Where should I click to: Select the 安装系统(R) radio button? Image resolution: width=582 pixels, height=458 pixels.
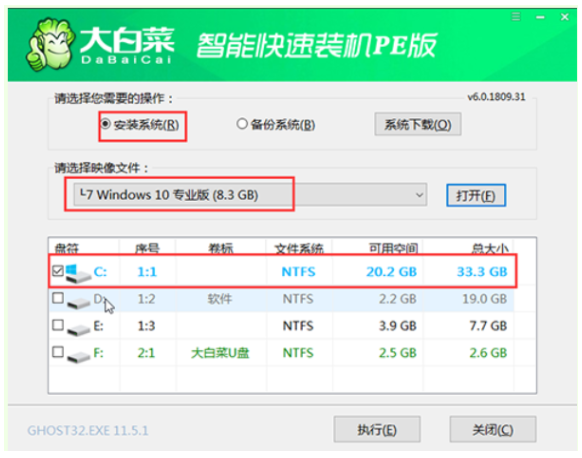[105, 124]
